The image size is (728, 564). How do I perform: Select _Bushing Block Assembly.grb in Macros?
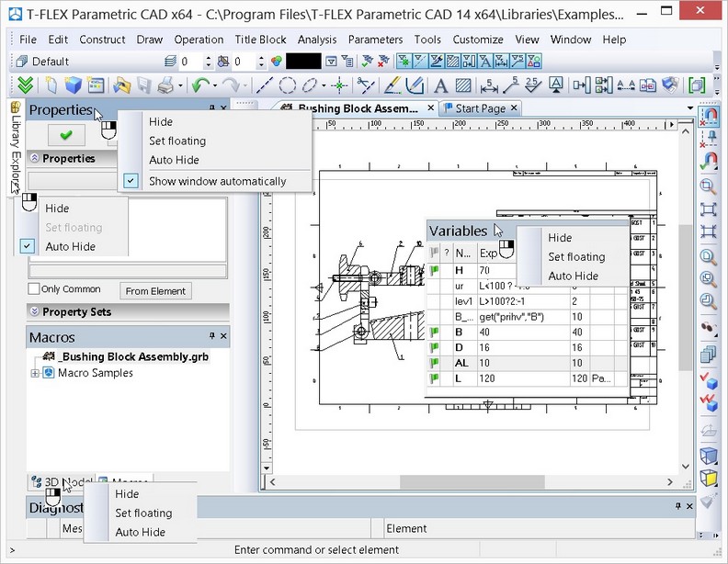point(134,356)
